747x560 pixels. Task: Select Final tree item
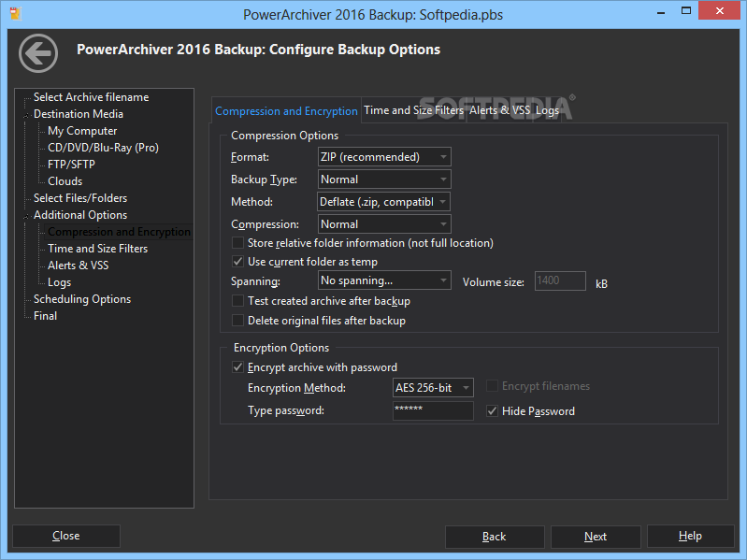point(45,316)
